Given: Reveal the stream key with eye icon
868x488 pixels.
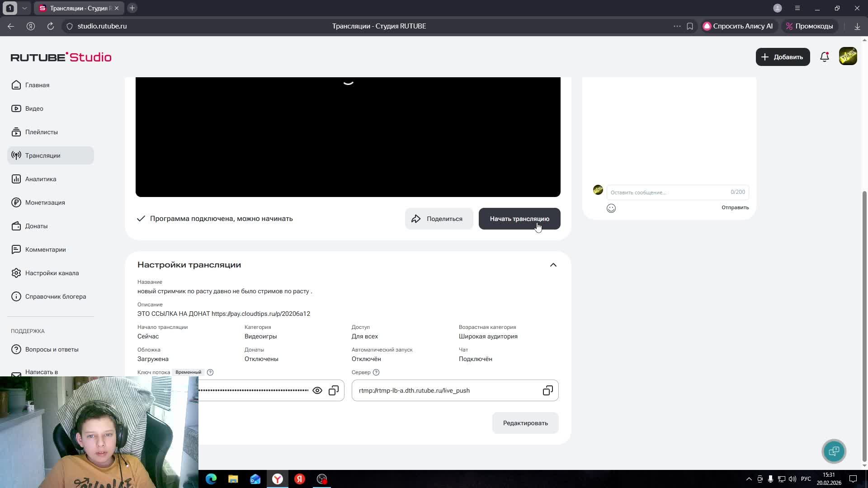Looking at the screenshot, I should click(x=317, y=390).
